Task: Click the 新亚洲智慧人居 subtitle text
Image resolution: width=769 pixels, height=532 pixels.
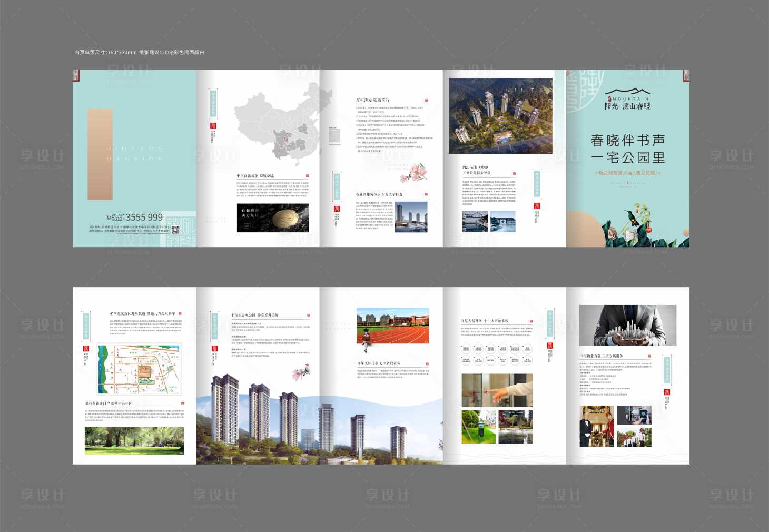Action: click(x=627, y=172)
